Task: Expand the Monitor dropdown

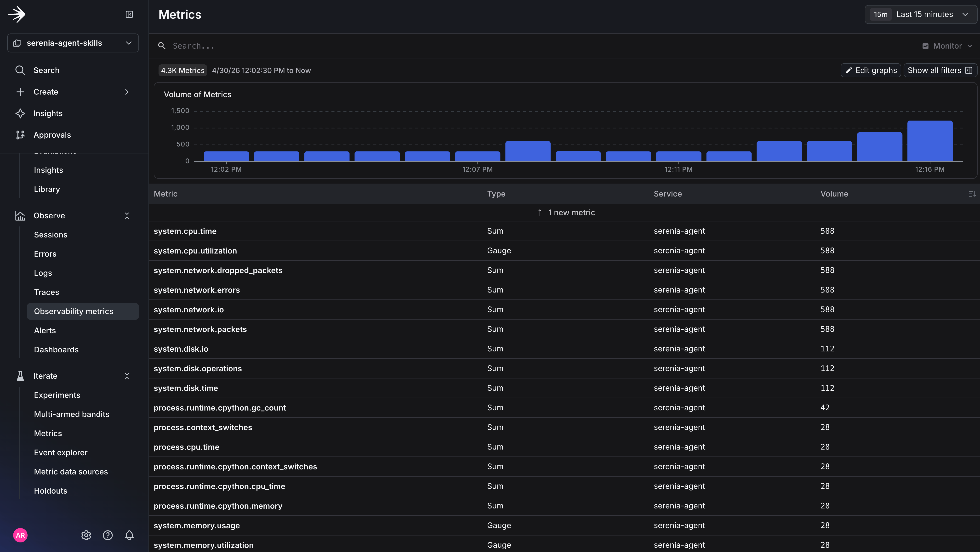Action: coord(947,46)
